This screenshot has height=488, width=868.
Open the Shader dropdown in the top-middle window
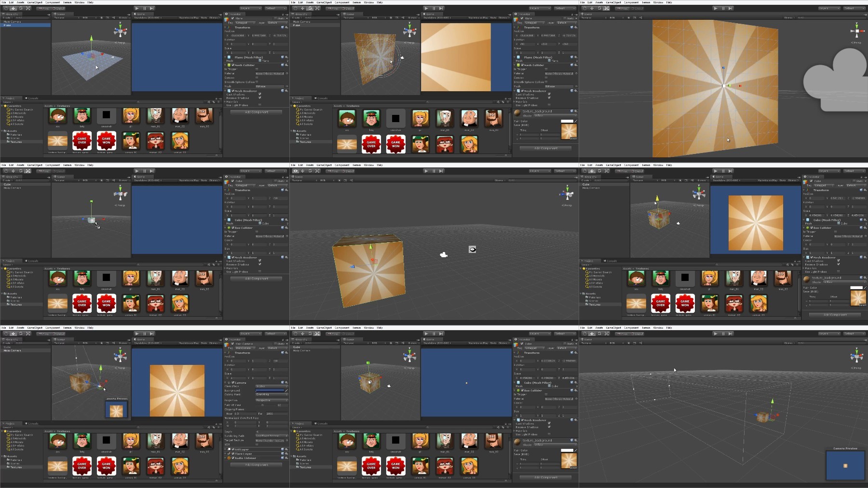pyautogui.click(x=555, y=115)
